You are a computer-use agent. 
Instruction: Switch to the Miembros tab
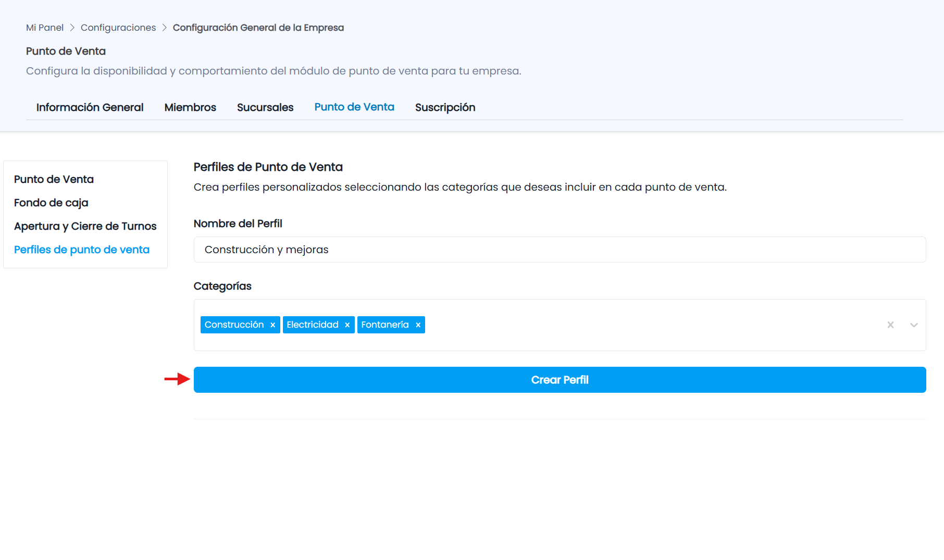point(190,107)
